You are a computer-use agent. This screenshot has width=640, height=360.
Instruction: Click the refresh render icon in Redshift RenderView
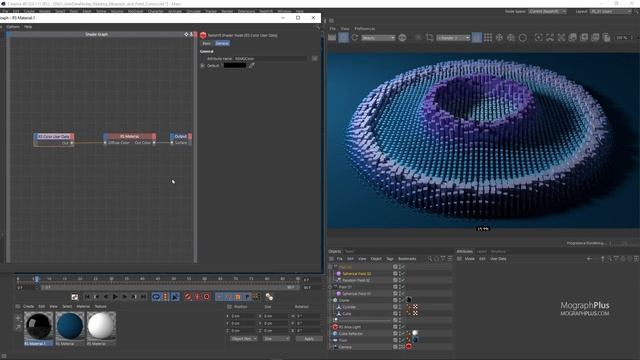(x=355, y=38)
